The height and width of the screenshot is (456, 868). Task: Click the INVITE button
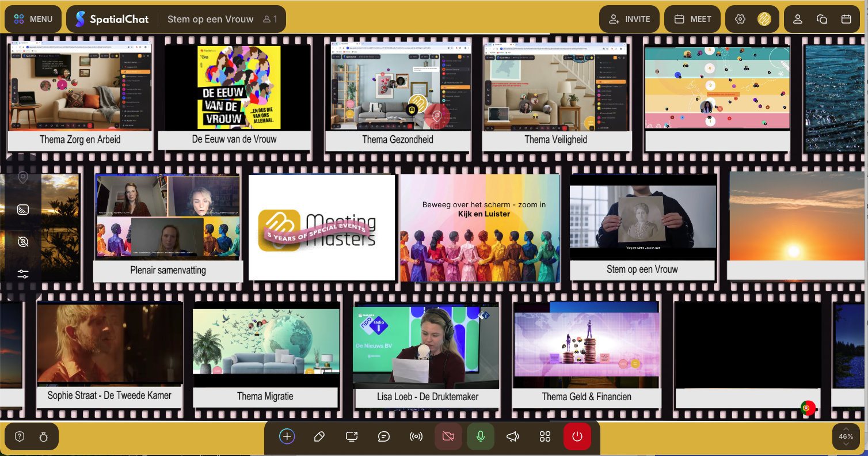tap(630, 19)
